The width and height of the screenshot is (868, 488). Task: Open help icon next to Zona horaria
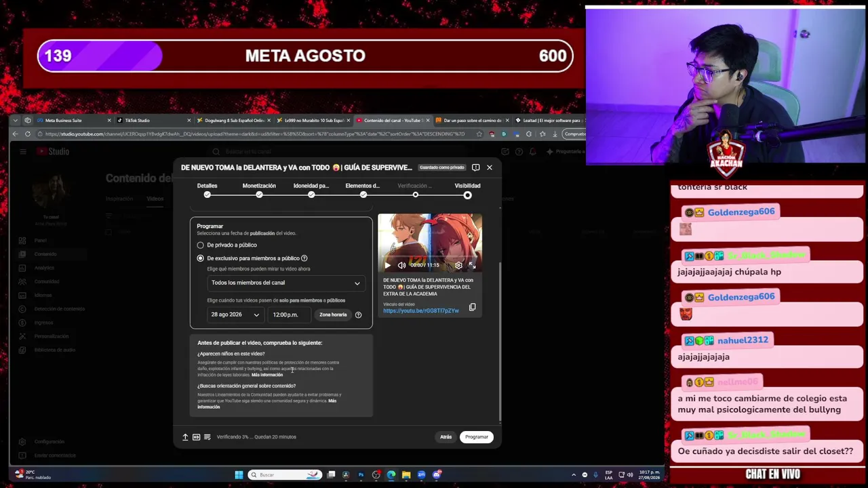coord(358,314)
